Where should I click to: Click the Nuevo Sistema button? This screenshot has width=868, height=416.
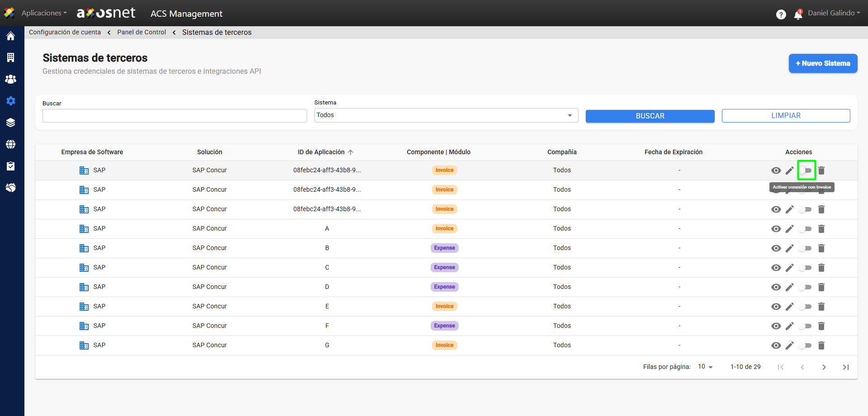pyautogui.click(x=823, y=63)
